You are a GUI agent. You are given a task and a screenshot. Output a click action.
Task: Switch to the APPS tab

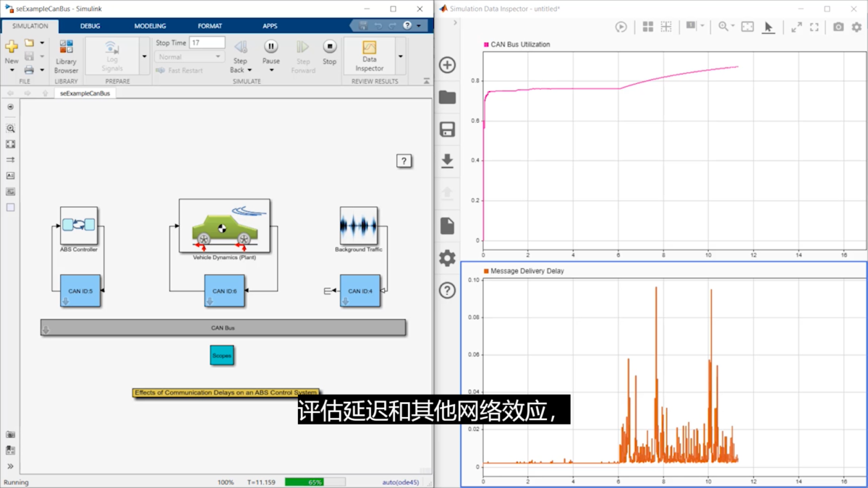click(x=270, y=26)
